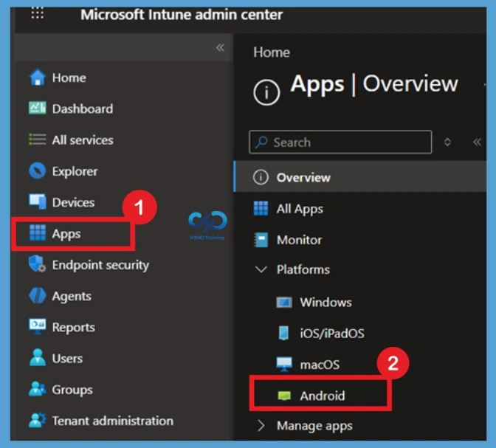The height and width of the screenshot is (448, 496).
Task: Expand the Manage apps section chevron
Action: tap(261, 426)
